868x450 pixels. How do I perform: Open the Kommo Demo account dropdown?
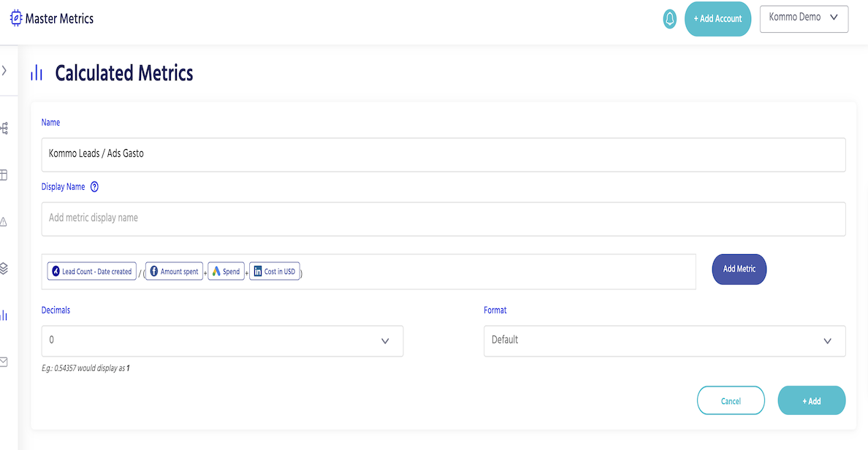[x=804, y=18]
